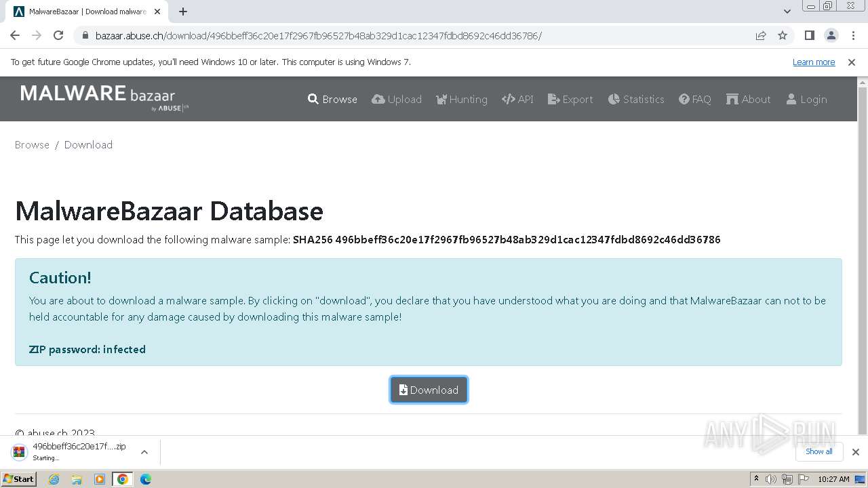Click the Download breadcrumb text
The image size is (868, 488).
[x=88, y=144]
